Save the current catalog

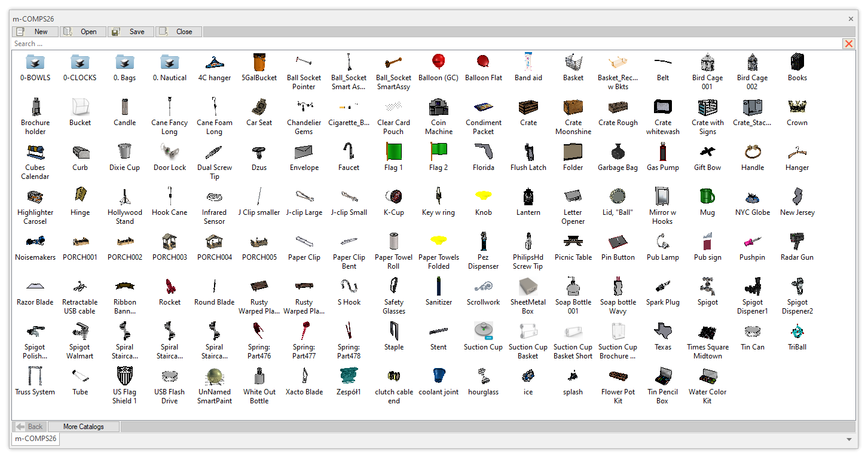pyautogui.click(x=131, y=32)
